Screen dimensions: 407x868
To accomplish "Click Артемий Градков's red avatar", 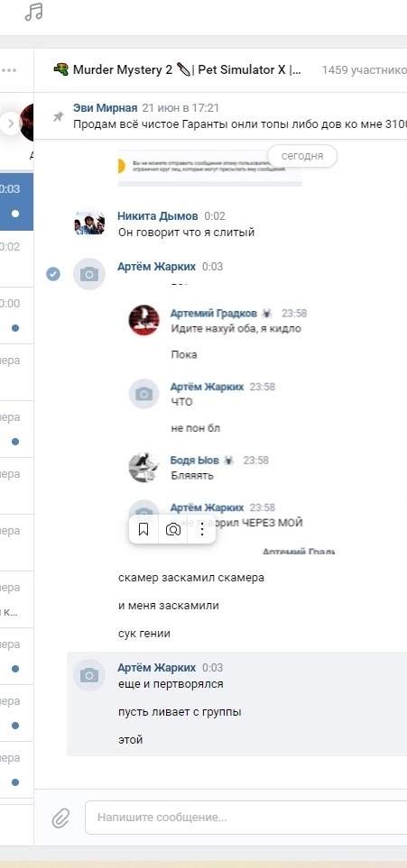I will coord(144,320).
